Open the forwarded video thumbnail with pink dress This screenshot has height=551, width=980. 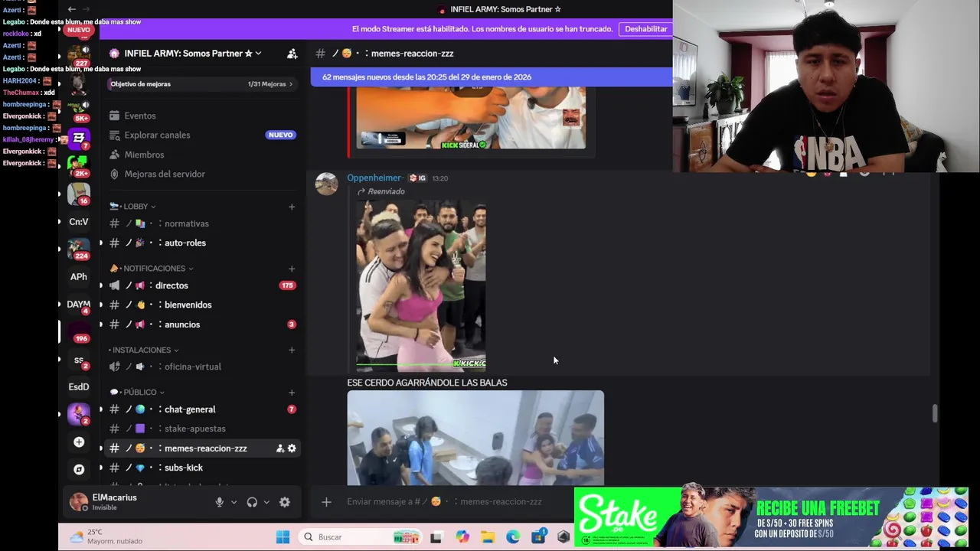420,286
